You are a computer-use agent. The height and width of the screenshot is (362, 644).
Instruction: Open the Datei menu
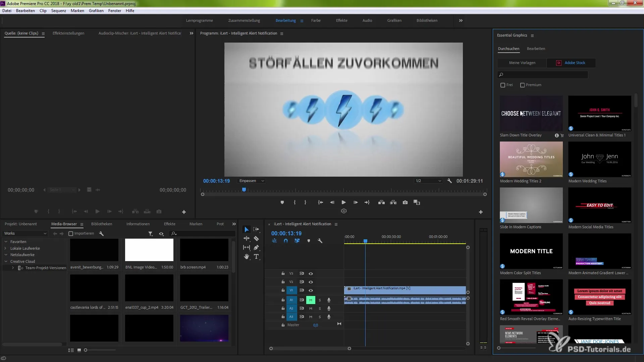click(x=7, y=11)
